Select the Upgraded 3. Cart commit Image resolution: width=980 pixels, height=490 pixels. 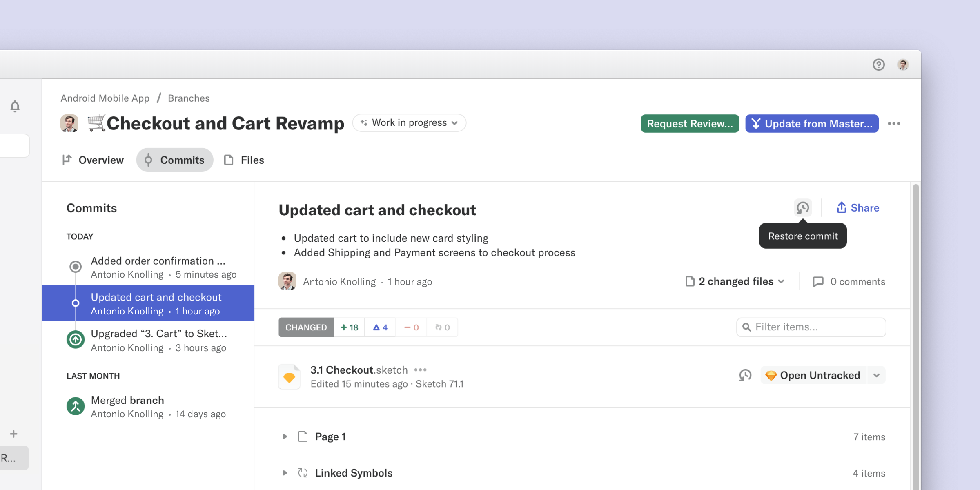148,340
